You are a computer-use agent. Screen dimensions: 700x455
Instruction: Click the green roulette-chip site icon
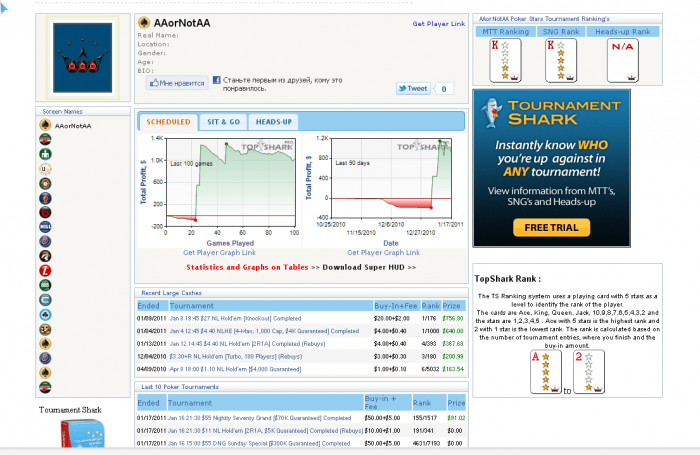45,184
